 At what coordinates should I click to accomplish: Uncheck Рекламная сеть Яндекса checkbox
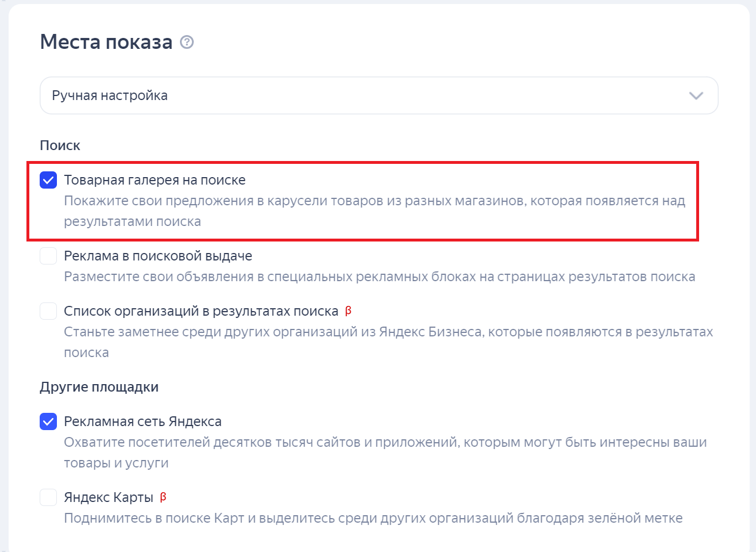pyautogui.click(x=48, y=421)
